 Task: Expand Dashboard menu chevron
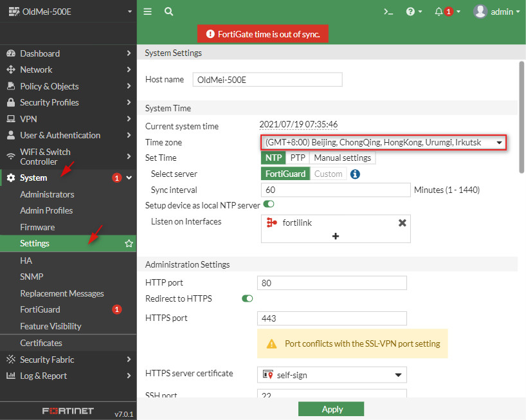tap(129, 53)
